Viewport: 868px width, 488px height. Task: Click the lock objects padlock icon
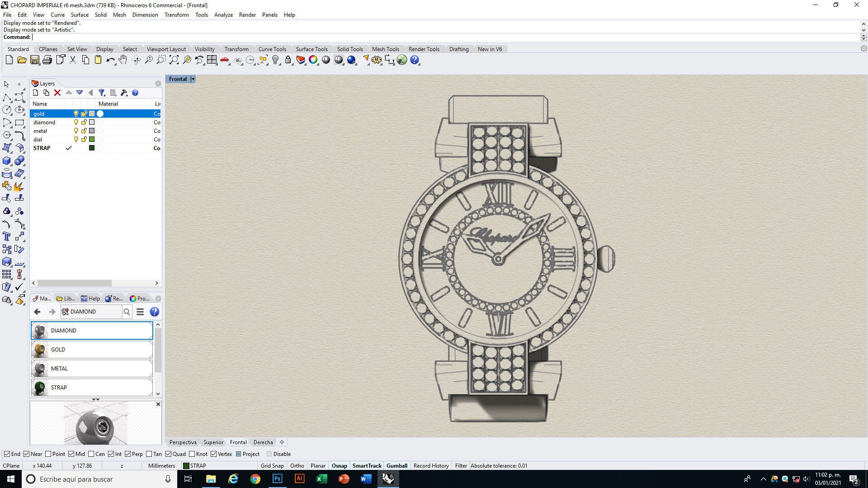(x=288, y=60)
